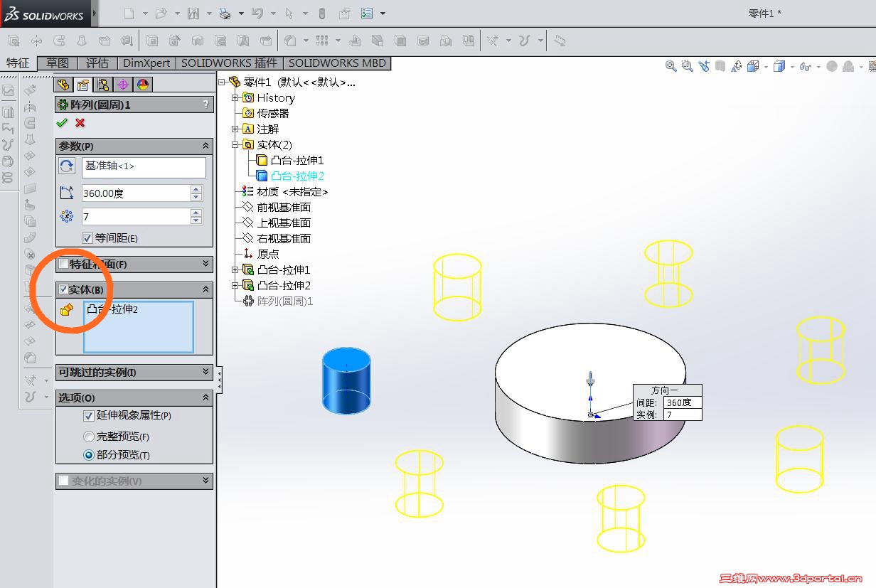Image resolution: width=876 pixels, height=588 pixels.
Task: Click the Undo icon
Action: click(257, 14)
